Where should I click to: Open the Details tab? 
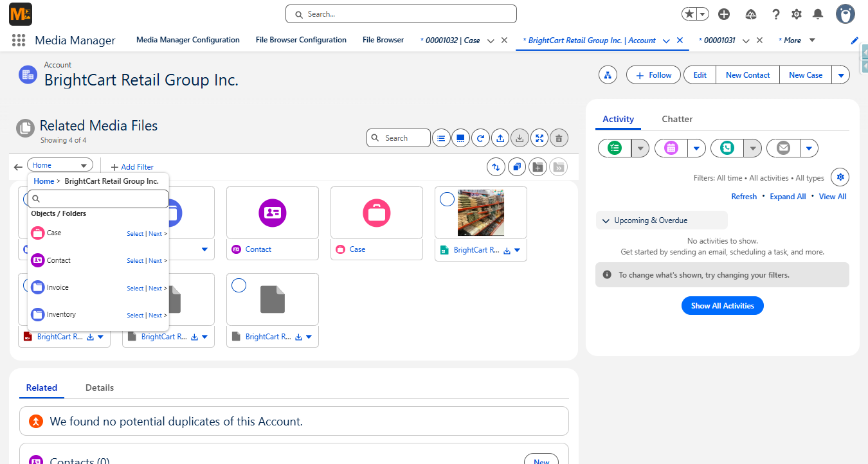[100, 388]
